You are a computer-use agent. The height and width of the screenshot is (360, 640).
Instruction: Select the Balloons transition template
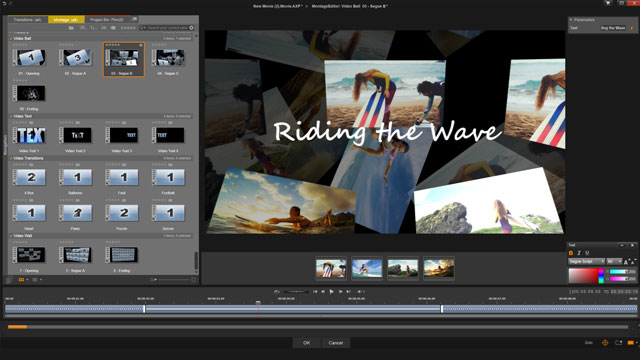click(x=75, y=178)
